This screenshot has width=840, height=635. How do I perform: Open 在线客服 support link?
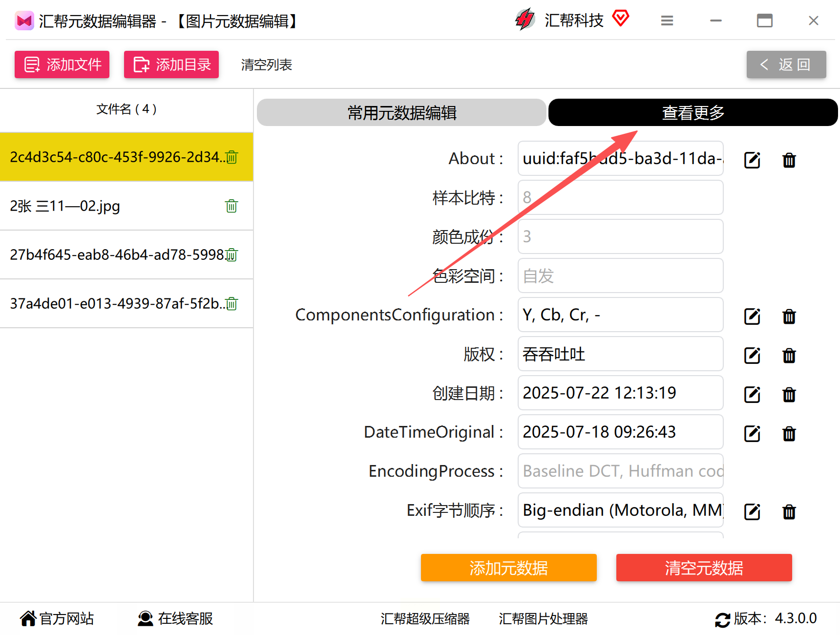click(x=175, y=619)
